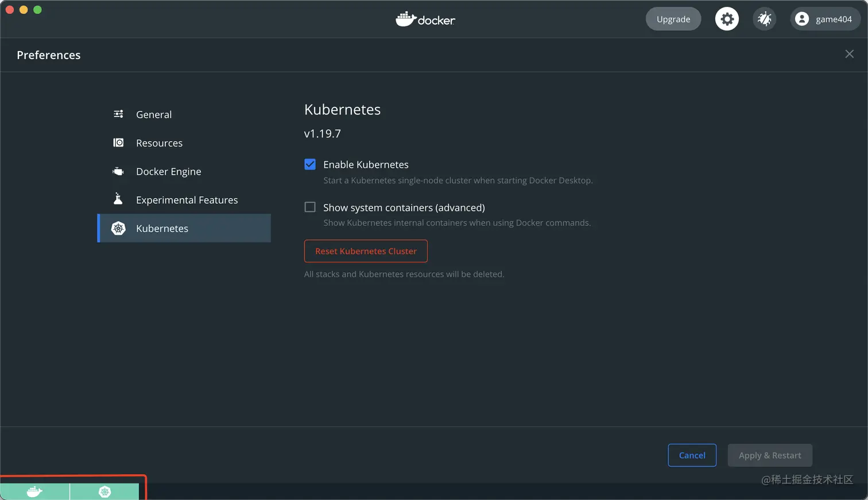Click the Docker whale status bar icon

point(34,491)
